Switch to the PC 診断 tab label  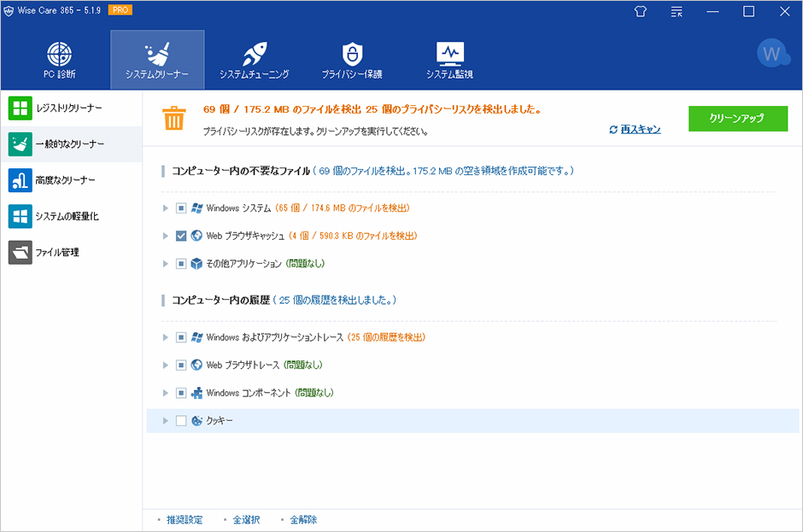pyautogui.click(x=60, y=74)
